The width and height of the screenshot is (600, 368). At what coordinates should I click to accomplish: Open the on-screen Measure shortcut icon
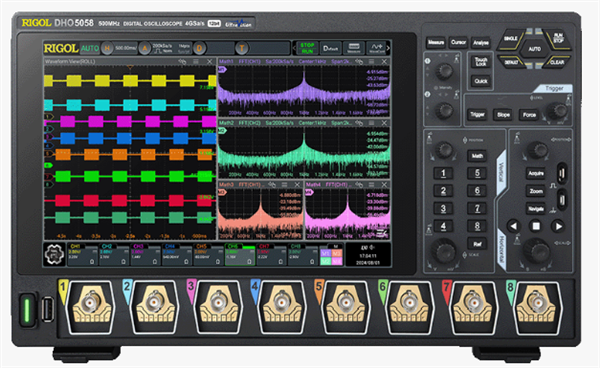(354, 48)
